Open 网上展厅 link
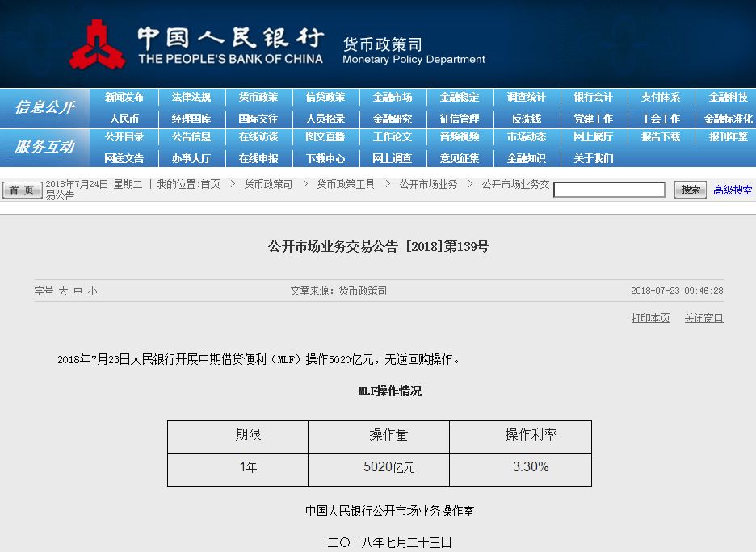This screenshot has width=756, height=552. point(594,137)
